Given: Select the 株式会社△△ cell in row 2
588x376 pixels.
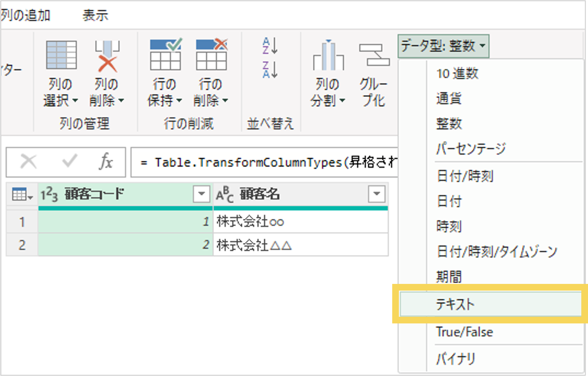Looking at the screenshot, I should (x=300, y=245).
